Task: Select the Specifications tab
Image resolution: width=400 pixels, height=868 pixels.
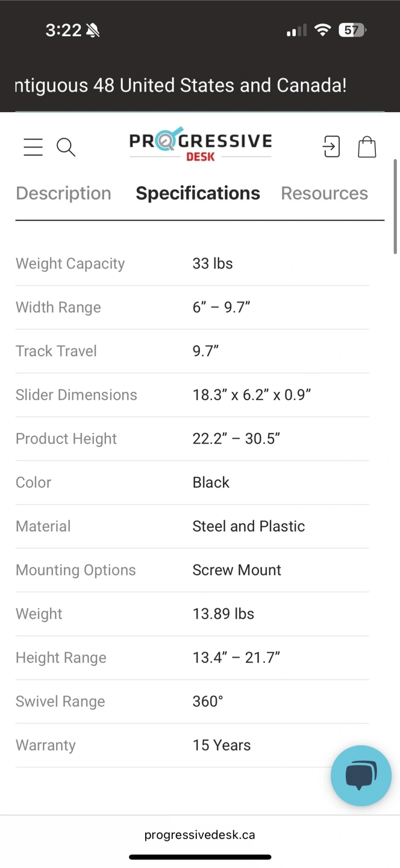Action: tap(198, 193)
